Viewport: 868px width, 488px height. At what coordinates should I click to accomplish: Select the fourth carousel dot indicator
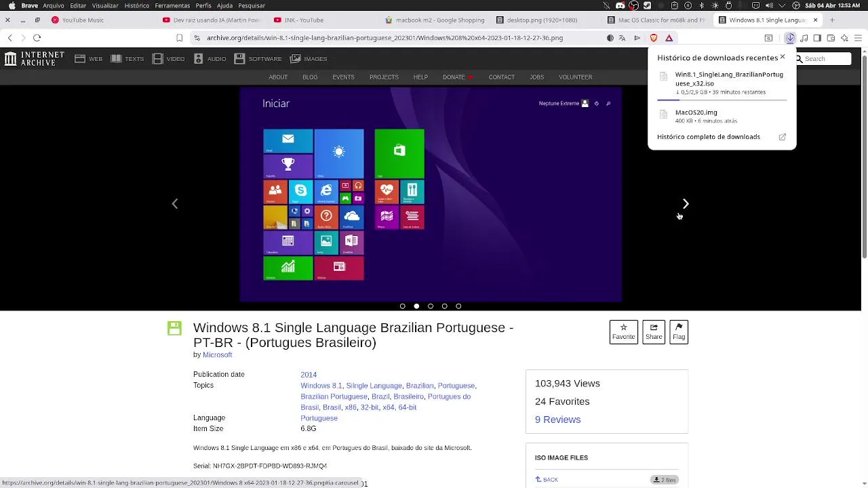444,306
